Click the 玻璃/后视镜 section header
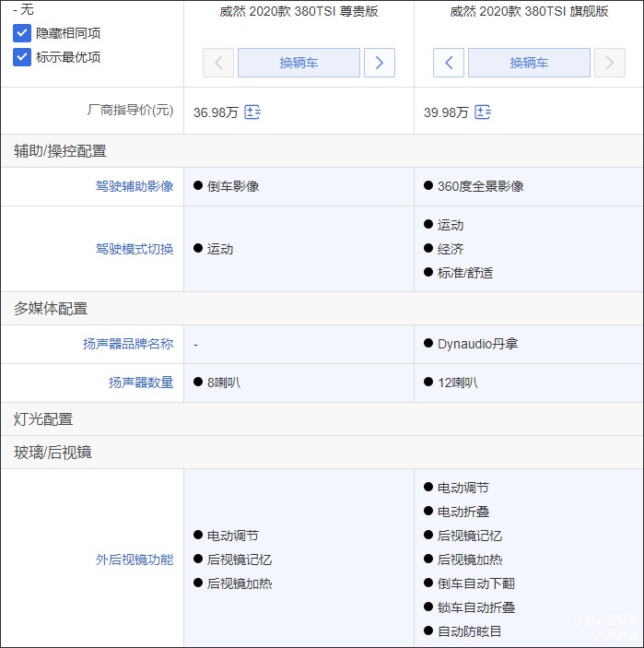Screen dimensions: 644x648 click(x=53, y=453)
